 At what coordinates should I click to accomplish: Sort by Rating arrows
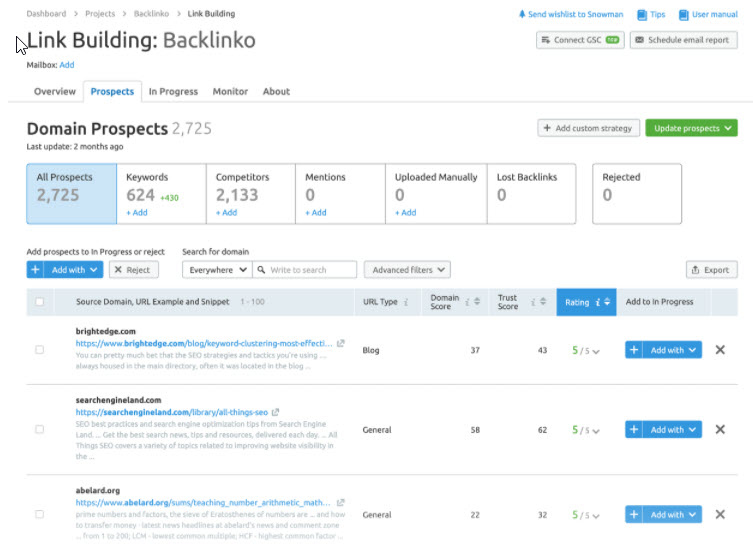pyautogui.click(x=607, y=302)
